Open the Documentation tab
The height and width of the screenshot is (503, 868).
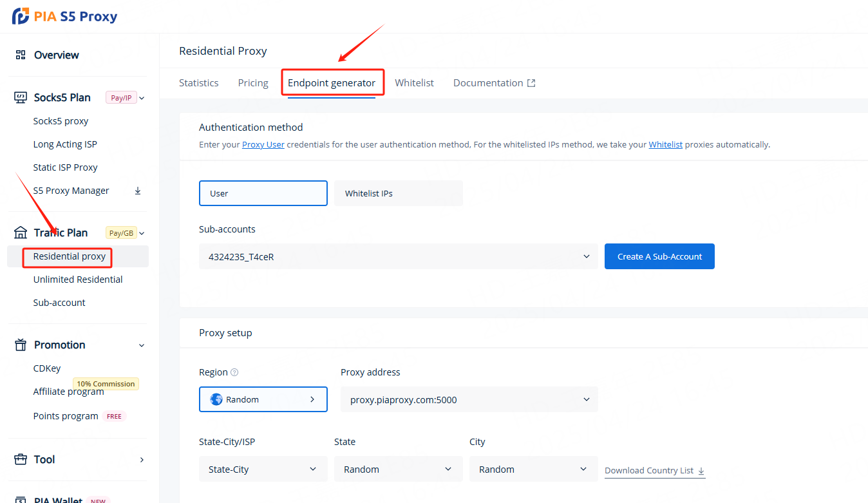pyautogui.click(x=495, y=83)
